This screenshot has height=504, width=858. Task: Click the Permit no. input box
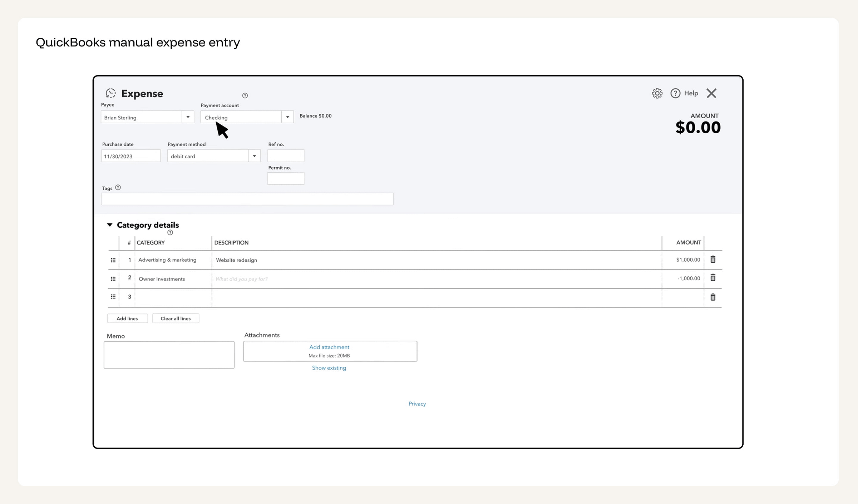[286, 178]
